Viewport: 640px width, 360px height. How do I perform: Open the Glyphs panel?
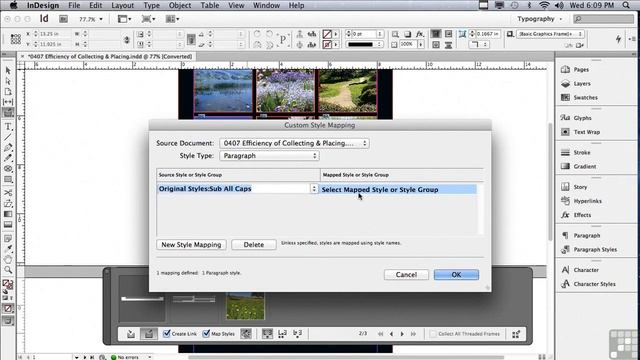pos(576,118)
